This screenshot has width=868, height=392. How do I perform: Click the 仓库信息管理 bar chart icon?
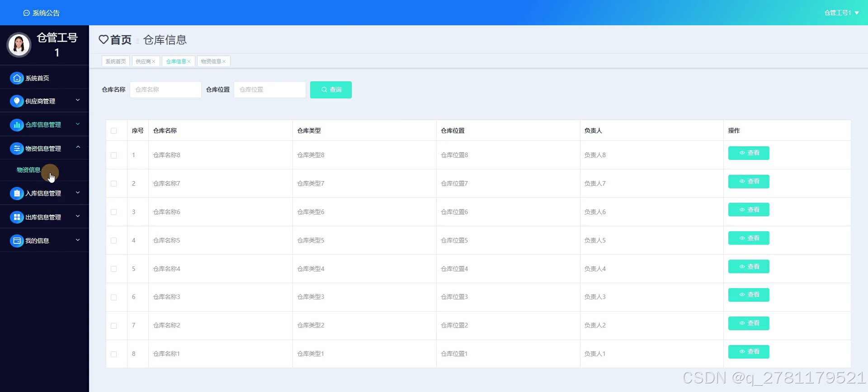17,125
